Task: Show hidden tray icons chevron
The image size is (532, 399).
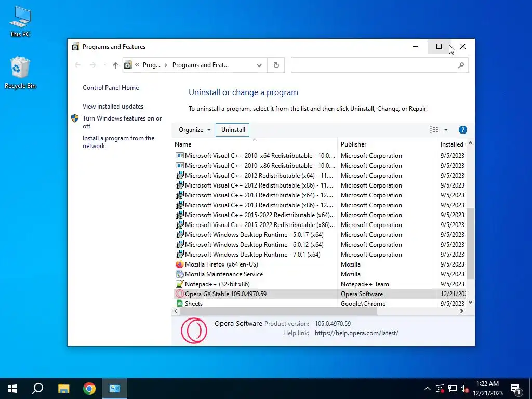Action: pos(428,389)
